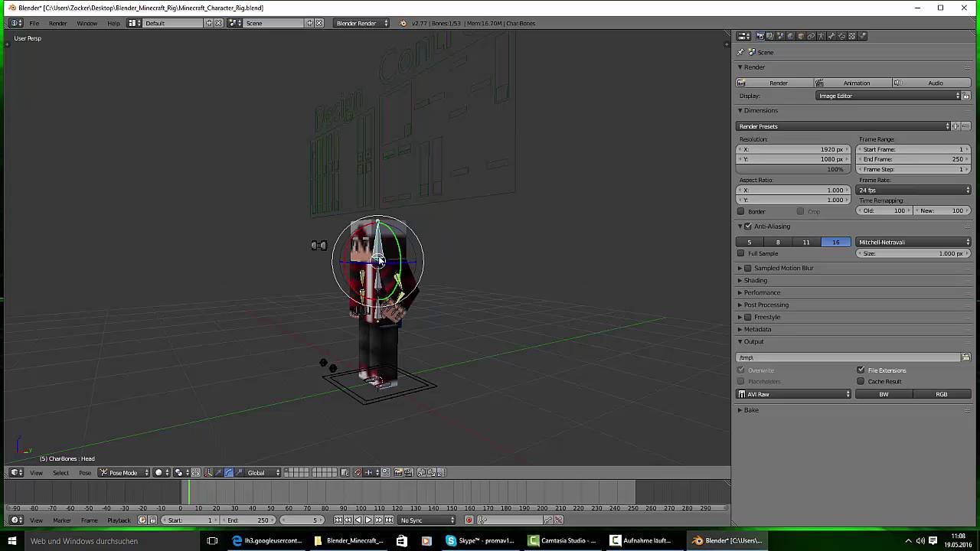Open the Playback menu in the timeline

119,520
